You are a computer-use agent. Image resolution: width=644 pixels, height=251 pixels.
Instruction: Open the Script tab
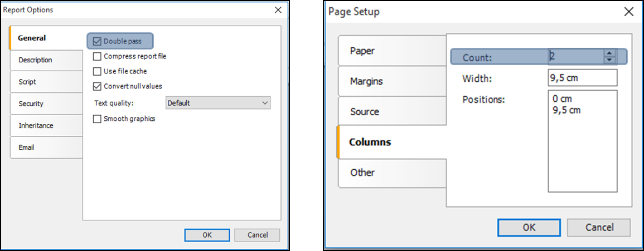pyautogui.click(x=46, y=82)
